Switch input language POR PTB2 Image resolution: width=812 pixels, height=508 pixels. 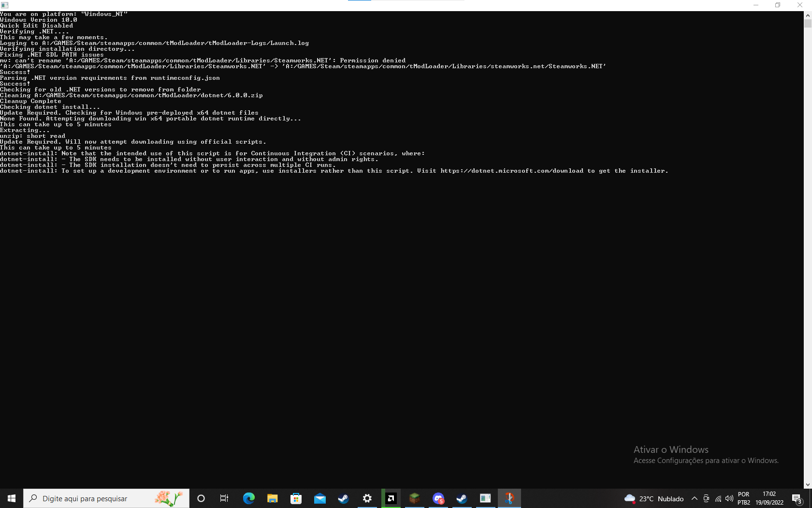(x=744, y=498)
